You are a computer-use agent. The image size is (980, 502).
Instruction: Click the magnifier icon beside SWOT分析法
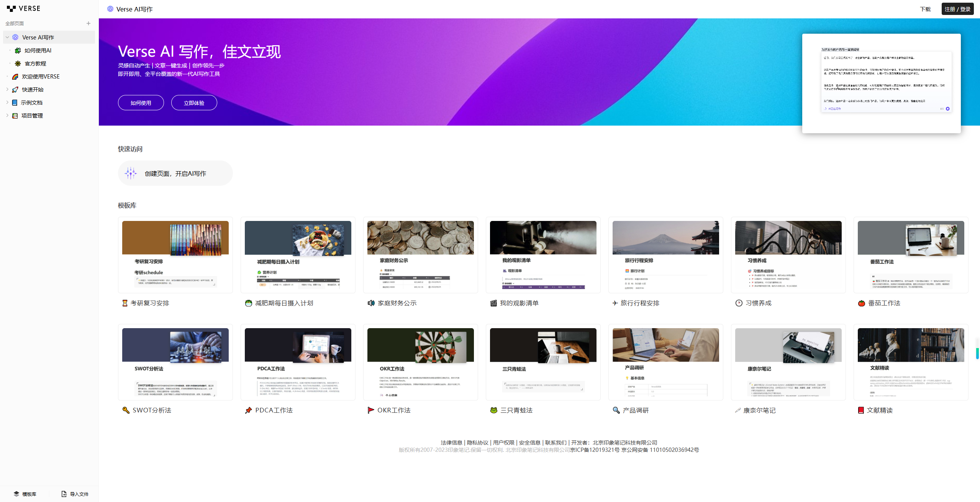(x=126, y=410)
